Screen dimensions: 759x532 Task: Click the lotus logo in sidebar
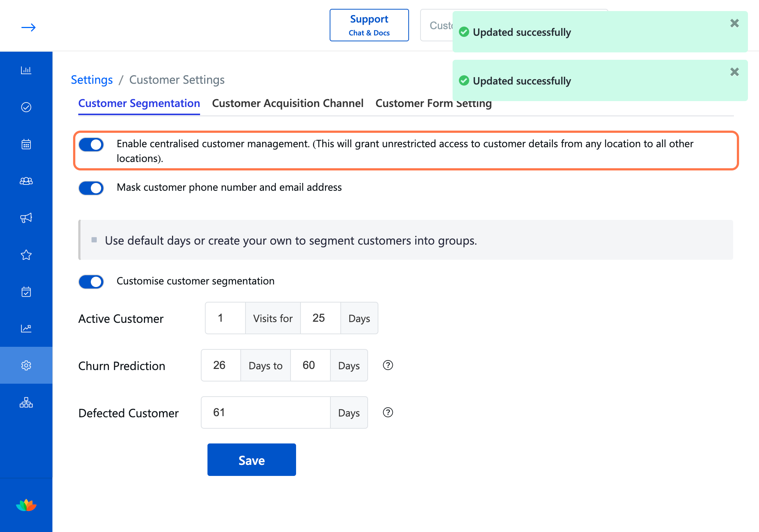pos(26,505)
